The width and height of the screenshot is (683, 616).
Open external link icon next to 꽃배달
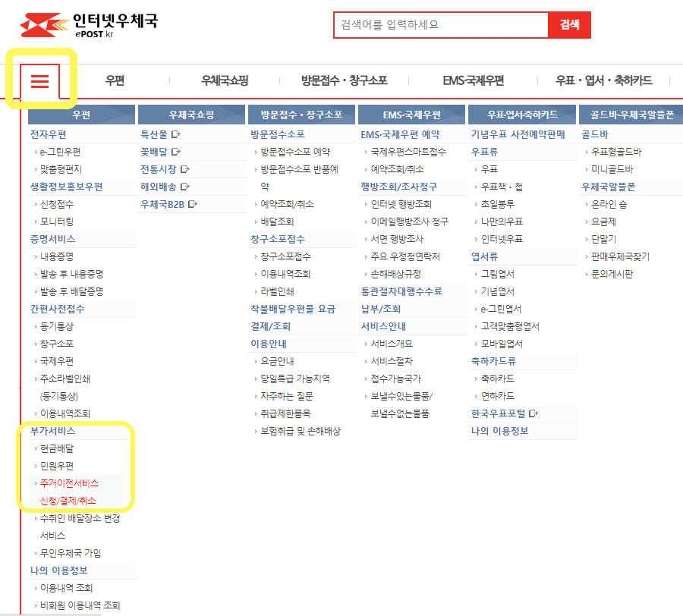[x=176, y=152]
